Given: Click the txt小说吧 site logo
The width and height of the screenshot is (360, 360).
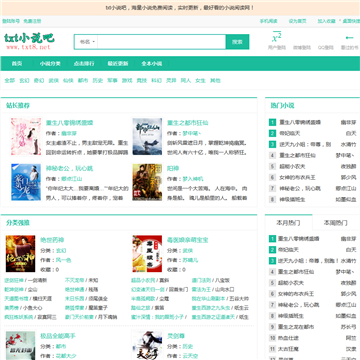Looking at the screenshot, I should (29, 41).
